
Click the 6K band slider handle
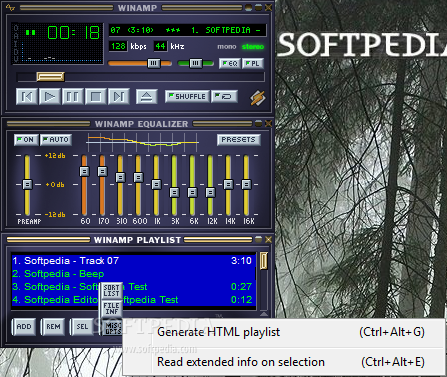click(x=192, y=192)
